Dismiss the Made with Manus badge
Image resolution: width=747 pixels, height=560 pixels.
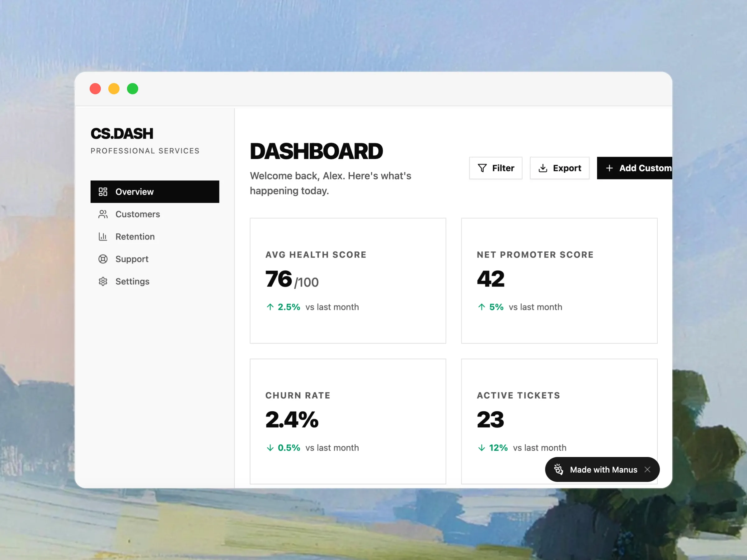[x=647, y=469]
